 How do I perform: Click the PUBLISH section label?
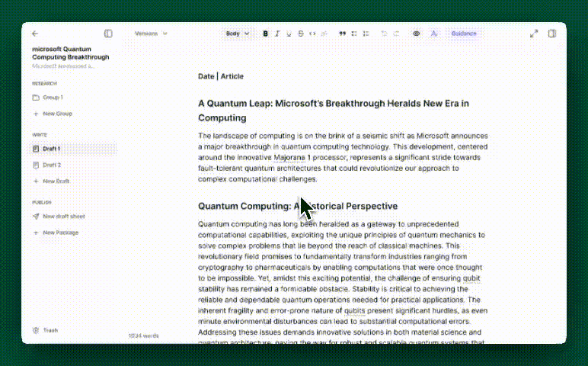(42, 203)
